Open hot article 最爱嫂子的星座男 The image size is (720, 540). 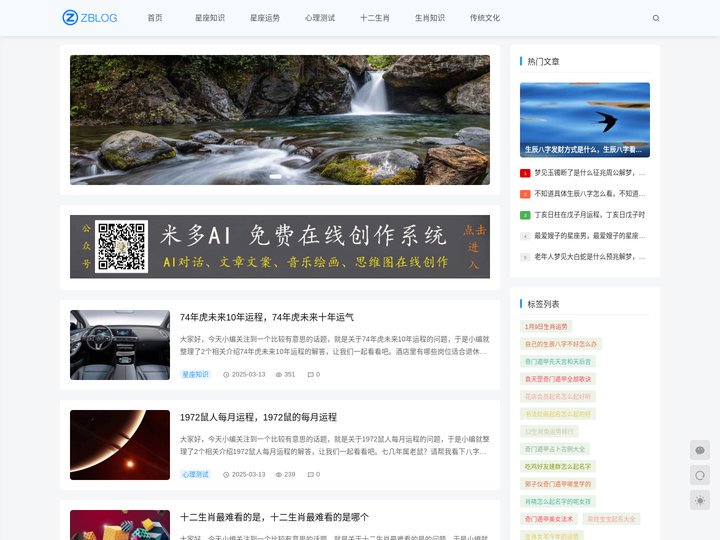[590, 236]
